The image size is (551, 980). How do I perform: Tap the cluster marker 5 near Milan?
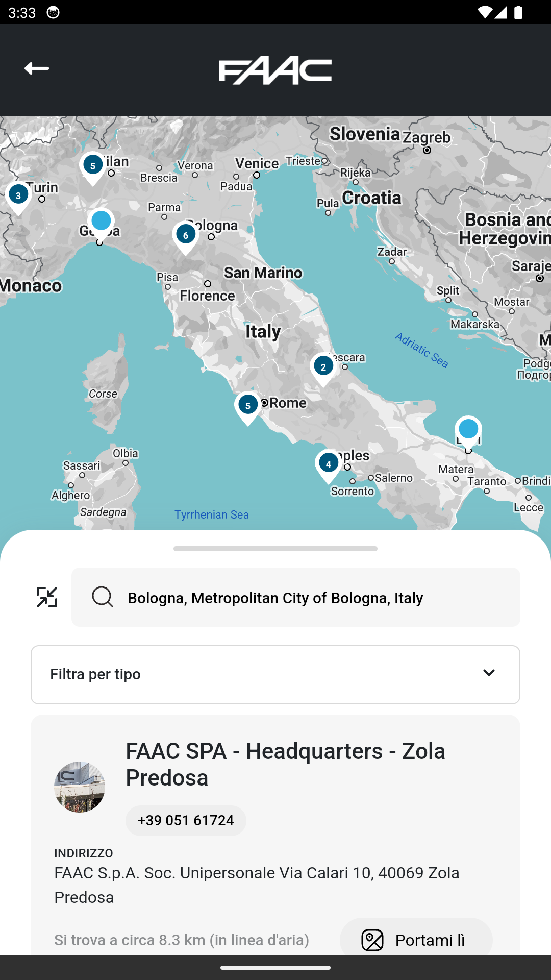[93, 166]
